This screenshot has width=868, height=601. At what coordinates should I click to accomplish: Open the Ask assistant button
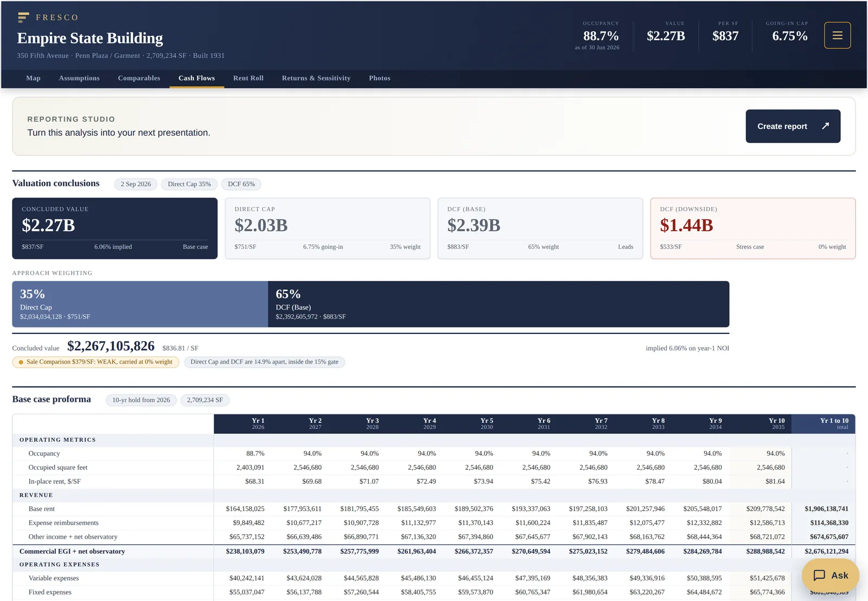click(830, 575)
